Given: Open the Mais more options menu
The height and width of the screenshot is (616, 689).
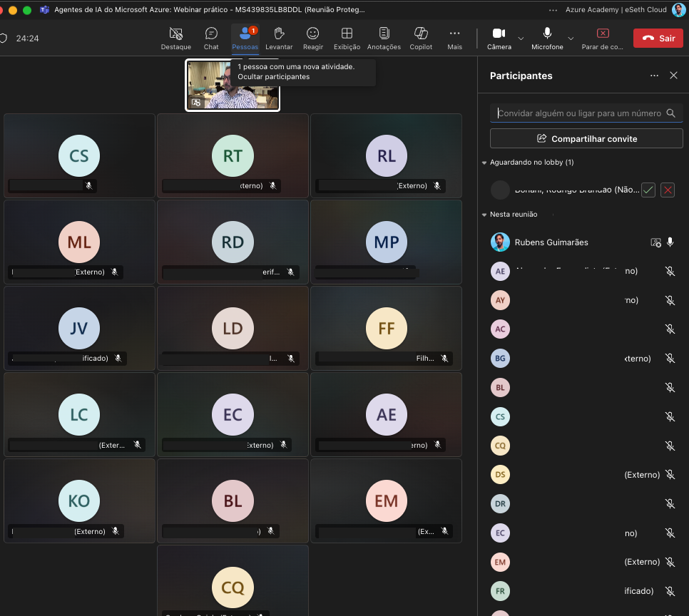Looking at the screenshot, I should [x=454, y=37].
